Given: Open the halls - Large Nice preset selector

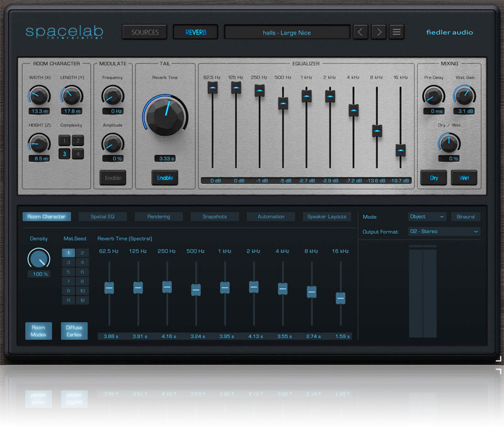Looking at the screenshot, I should click(x=287, y=32).
